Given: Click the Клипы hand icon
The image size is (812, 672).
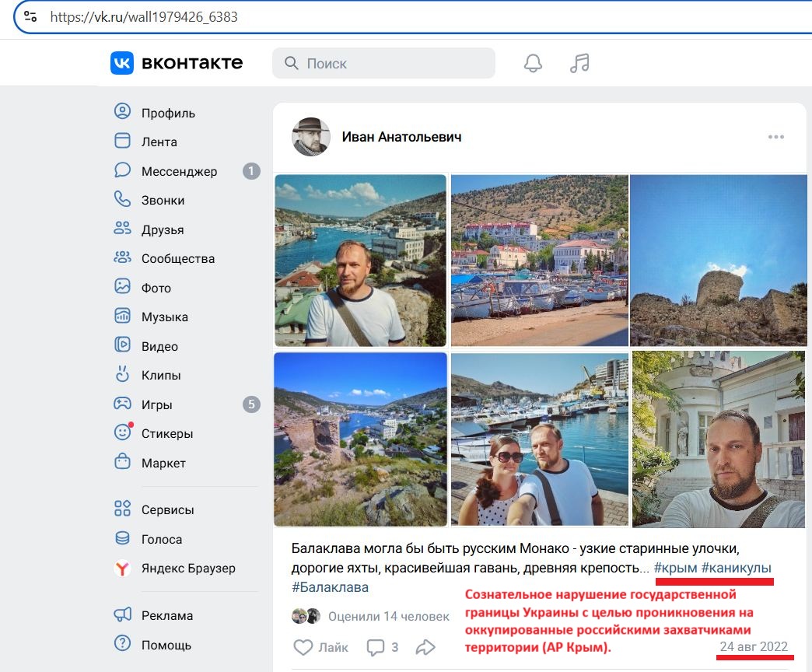Looking at the screenshot, I should point(122,374).
